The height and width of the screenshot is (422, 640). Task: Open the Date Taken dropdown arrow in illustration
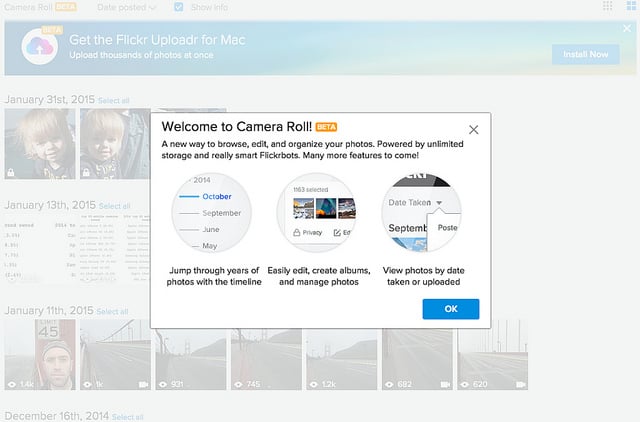(x=439, y=203)
